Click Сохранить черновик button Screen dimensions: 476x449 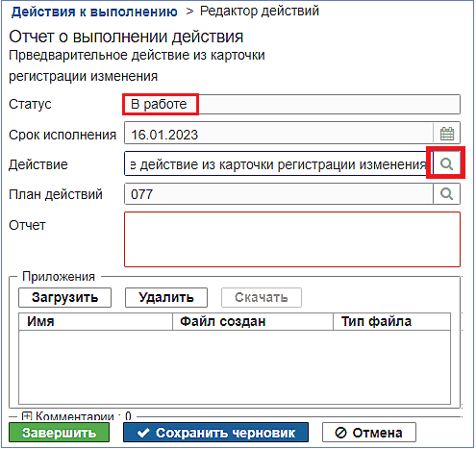[x=215, y=433]
